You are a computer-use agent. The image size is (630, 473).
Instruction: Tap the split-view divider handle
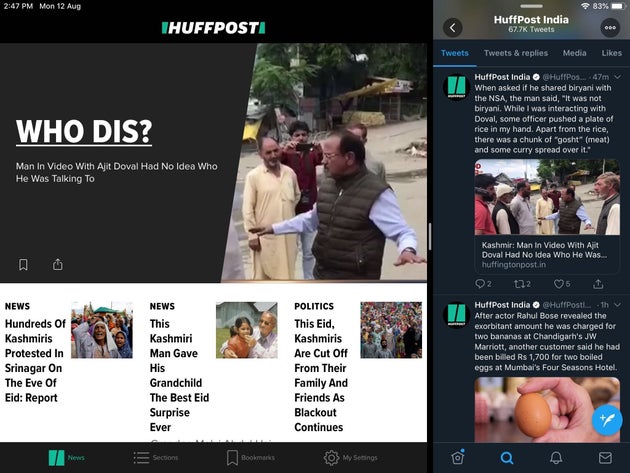point(430,236)
